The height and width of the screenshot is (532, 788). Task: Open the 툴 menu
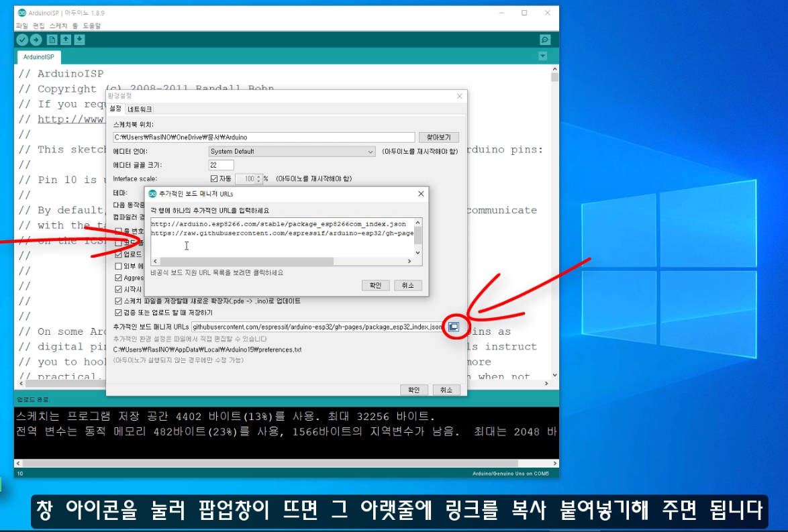tap(75, 25)
